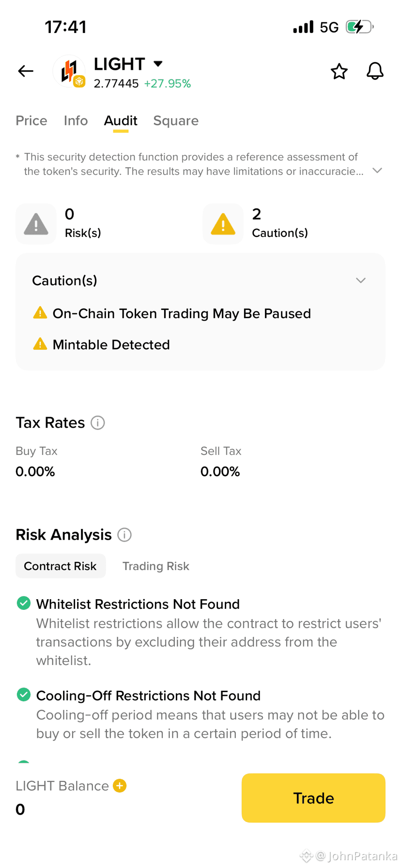
Task: Tap the yellow Trade button
Action: [x=313, y=798]
